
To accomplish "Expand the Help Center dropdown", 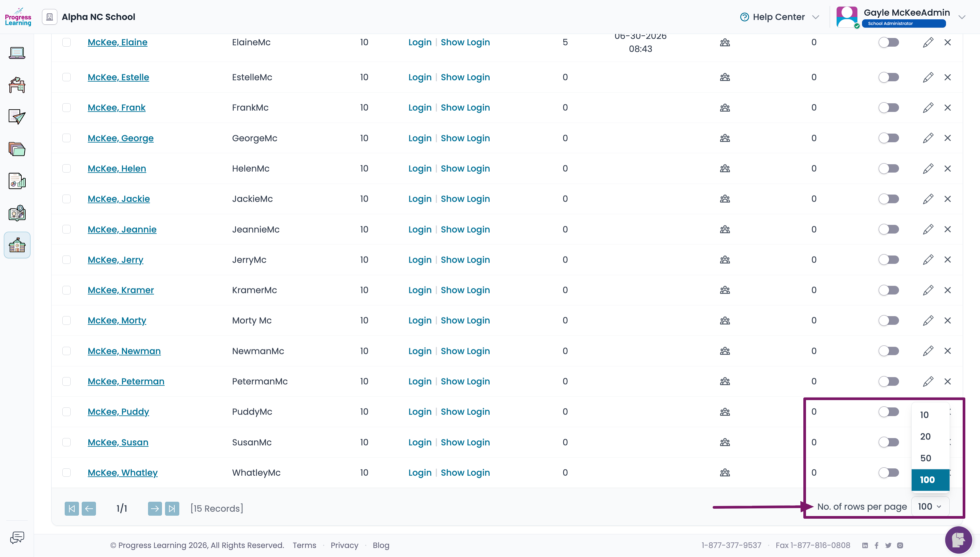I will click(779, 17).
